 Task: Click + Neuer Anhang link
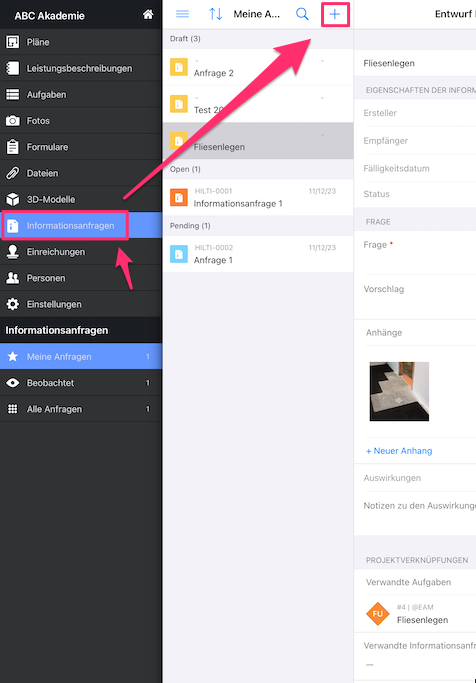(399, 451)
